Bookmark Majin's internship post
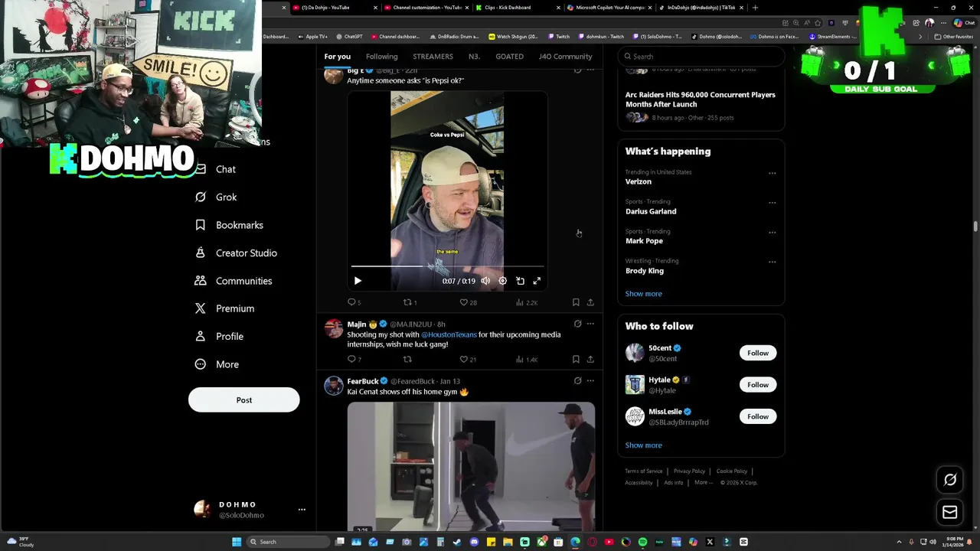The image size is (980, 551). [576, 359]
